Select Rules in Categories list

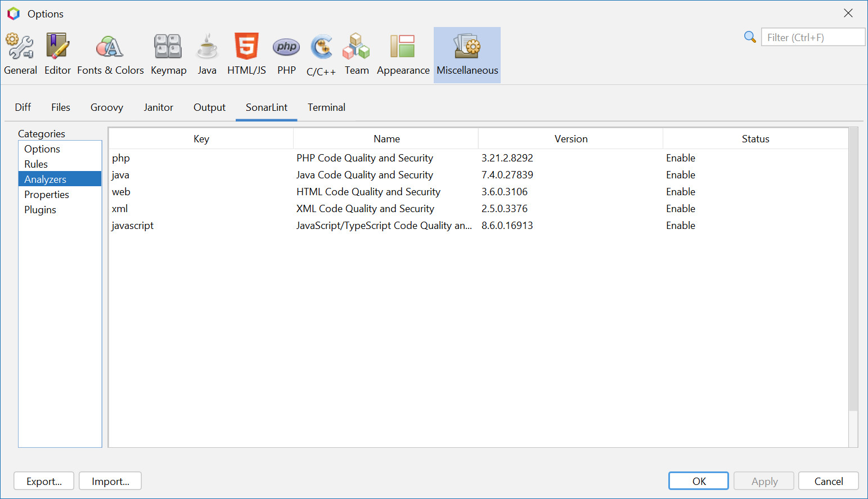(36, 164)
